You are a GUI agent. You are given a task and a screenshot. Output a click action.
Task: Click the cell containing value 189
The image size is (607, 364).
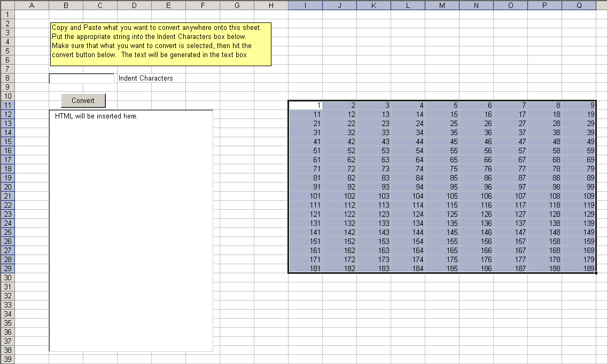pyautogui.click(x=579, y=268)
